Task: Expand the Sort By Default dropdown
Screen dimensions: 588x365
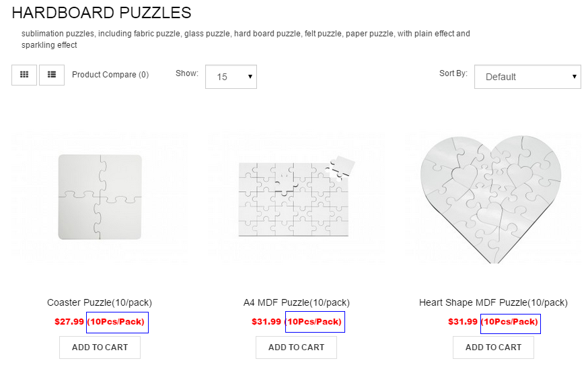Action: tap(527, 77)
